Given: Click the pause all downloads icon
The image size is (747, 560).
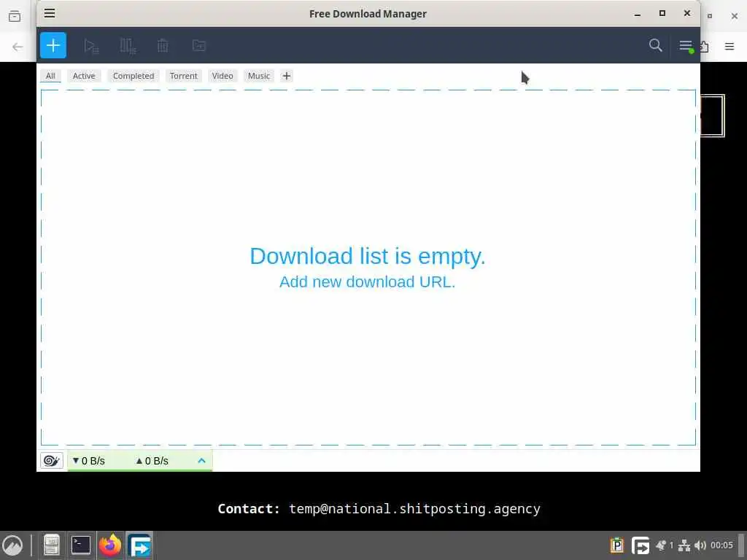Looking at the screenshot, I should click(x=127, y=46).
